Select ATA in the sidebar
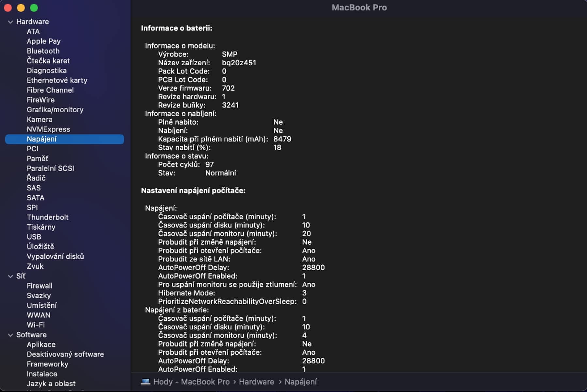 click(x=33, y=31)
